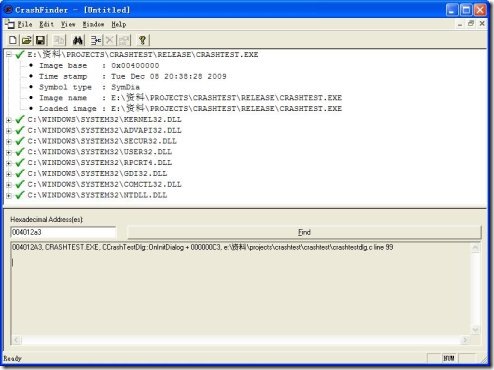Click the Find button
This screenshot has height=370, width=494.
point(304,232)
